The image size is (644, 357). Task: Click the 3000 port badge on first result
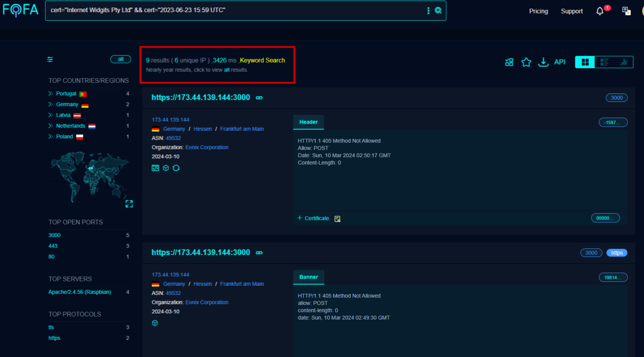617,98
